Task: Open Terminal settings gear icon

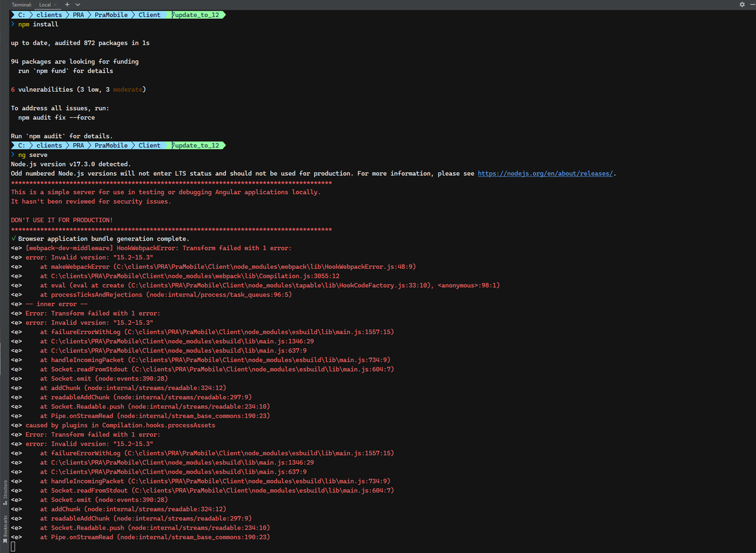Action: [x=742, y=4]
